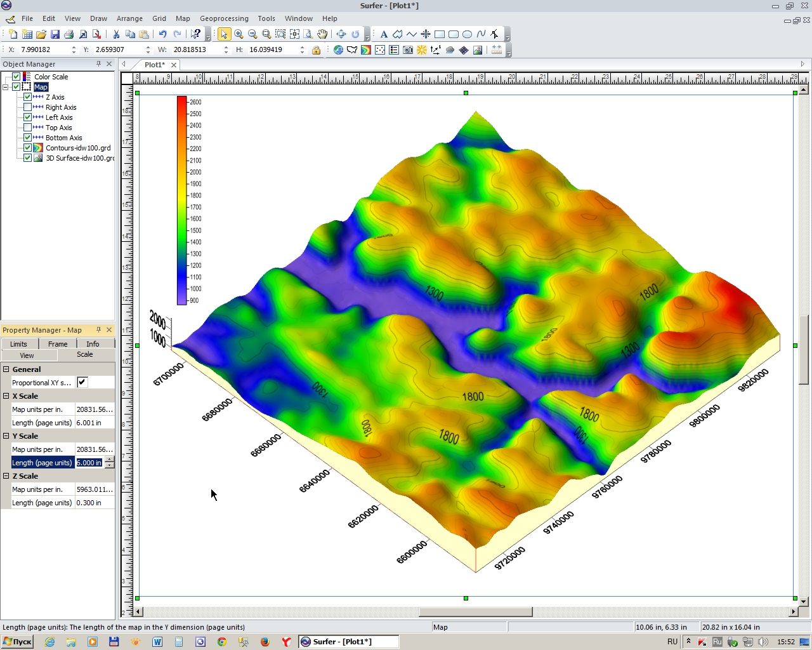Select the Text tool (letter A)
This screenshot has width=812, height=650.
coord(384,34)
